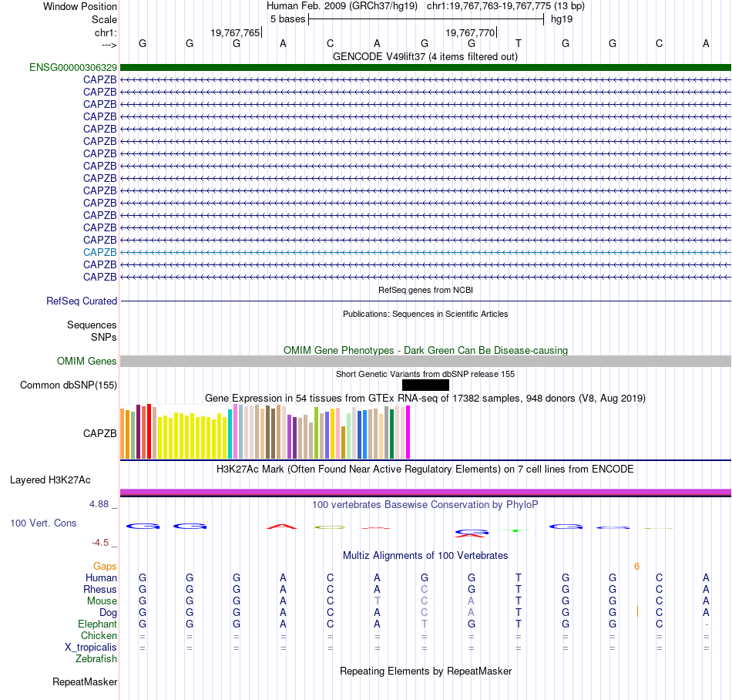
Task: Click 'Human Feb. 2009 (GRCh37/hg19)' header text
Action: 341,6
